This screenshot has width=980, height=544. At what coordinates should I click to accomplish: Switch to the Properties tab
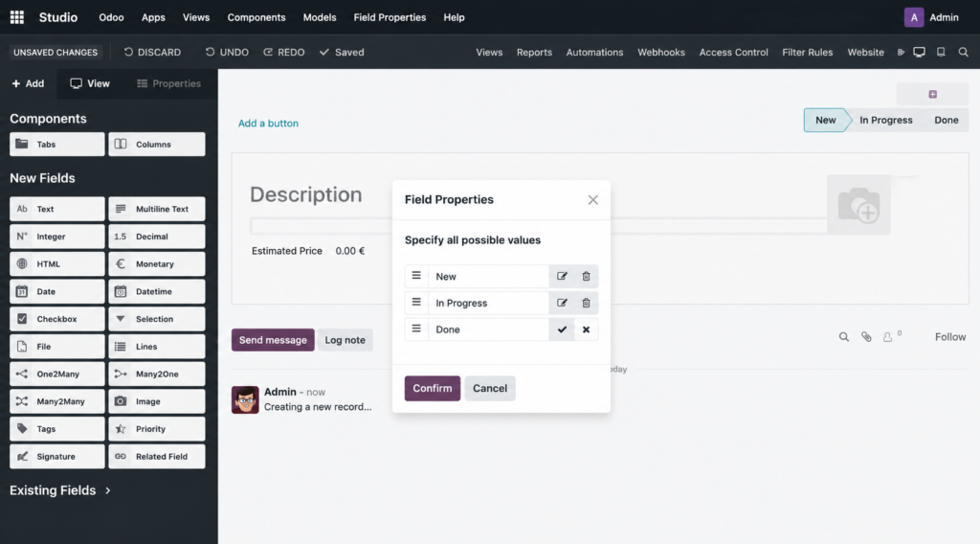[x=168, y=83]
